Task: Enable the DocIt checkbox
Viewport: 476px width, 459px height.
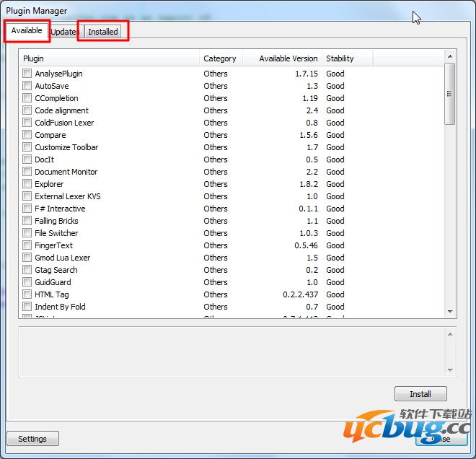Action: coord(27,159)
